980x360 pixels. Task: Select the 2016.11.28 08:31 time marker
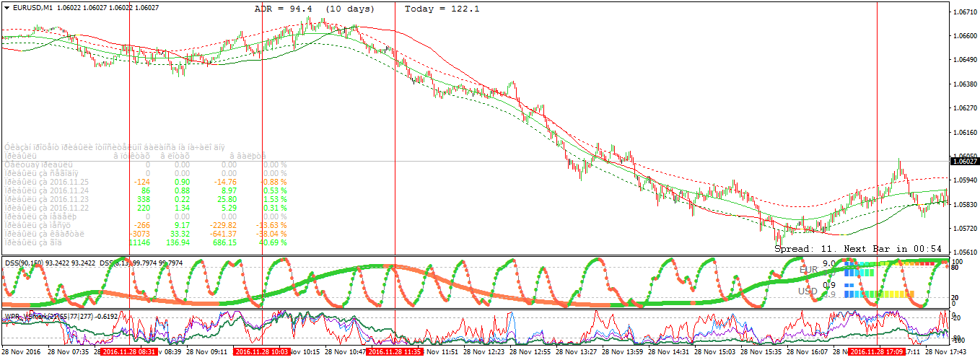point(130,352)
